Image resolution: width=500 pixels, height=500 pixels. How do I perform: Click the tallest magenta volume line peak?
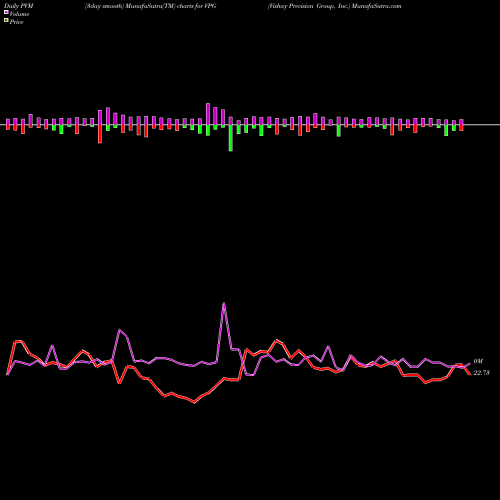point(224,304)
